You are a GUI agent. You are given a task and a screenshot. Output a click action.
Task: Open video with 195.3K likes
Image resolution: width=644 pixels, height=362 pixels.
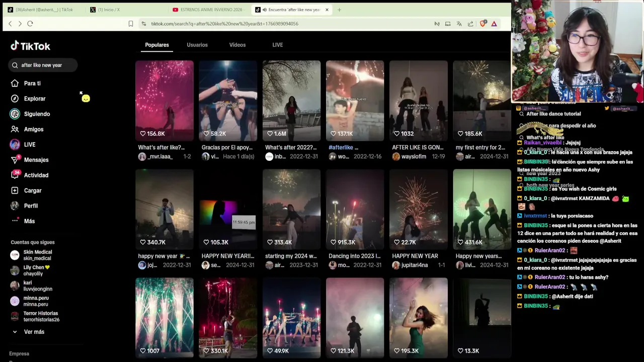click(x=418, y=318)
